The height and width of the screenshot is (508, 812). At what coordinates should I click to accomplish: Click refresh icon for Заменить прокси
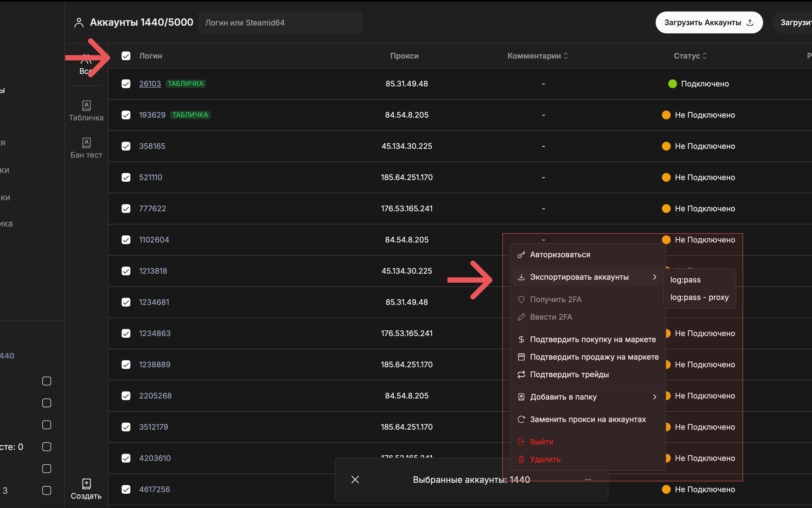521,419
